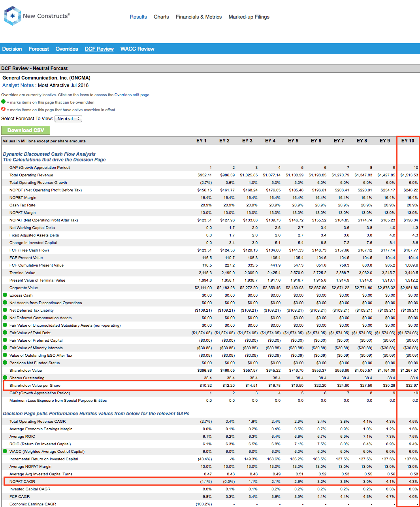Open Marked-up Filings menu
The image size is (420, 507).
249,17
